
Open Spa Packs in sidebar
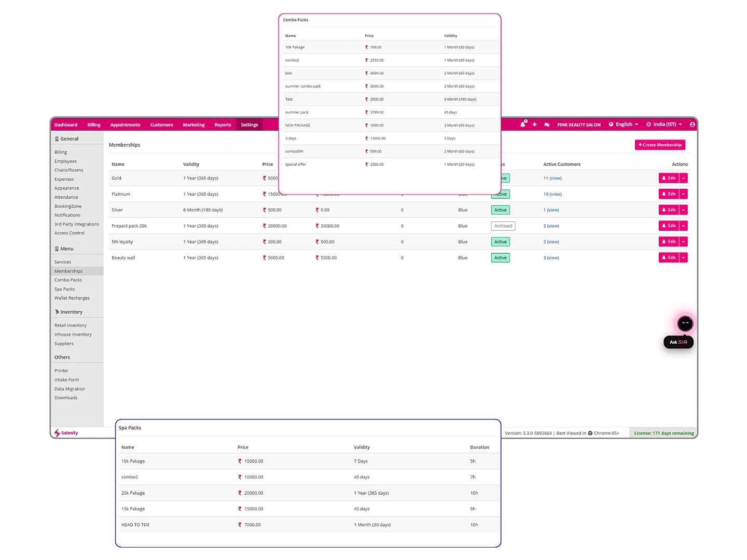click(x=64, y=289)
